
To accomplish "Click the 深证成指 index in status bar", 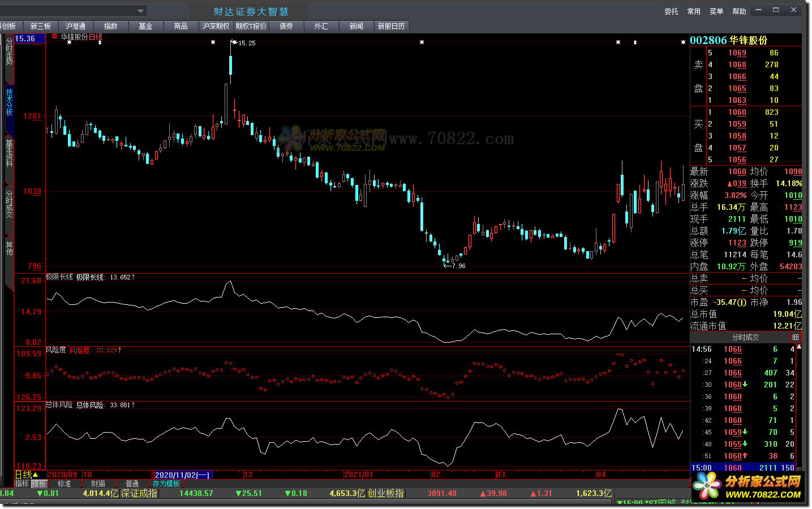I will point(139,493).
